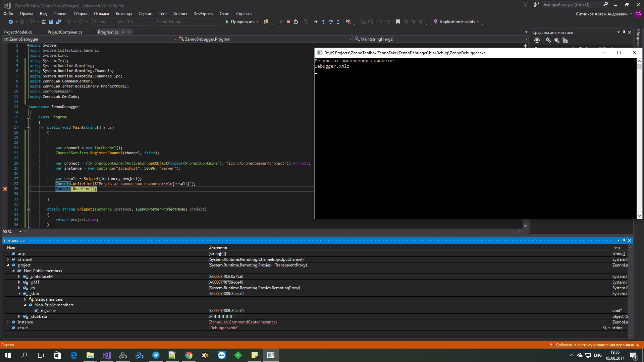Toggle breakpoint on line 29
The width and height of the screenshot is (644, 362).
(5, 189)
